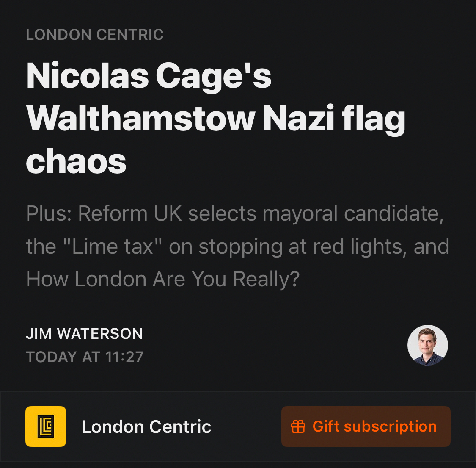Click 'Nazi flag' in the headline

pyautogui.click(x=334, y=119)
